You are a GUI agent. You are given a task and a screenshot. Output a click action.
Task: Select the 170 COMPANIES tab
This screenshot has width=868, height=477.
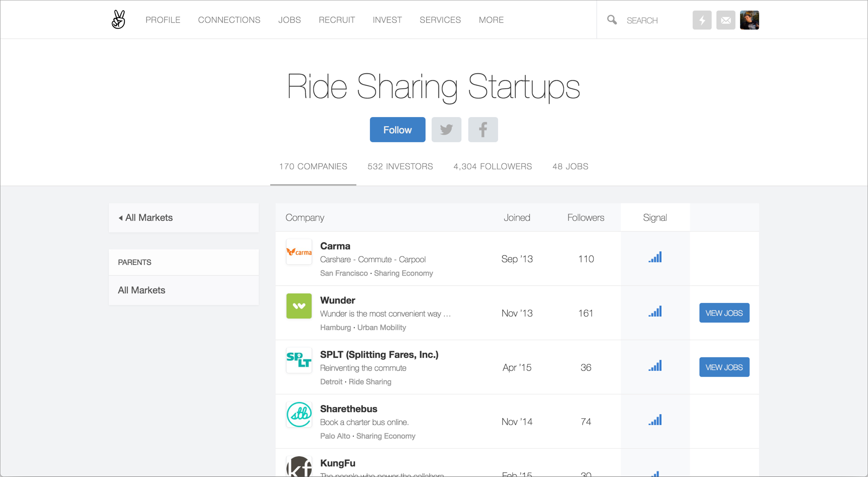(313, 167)
